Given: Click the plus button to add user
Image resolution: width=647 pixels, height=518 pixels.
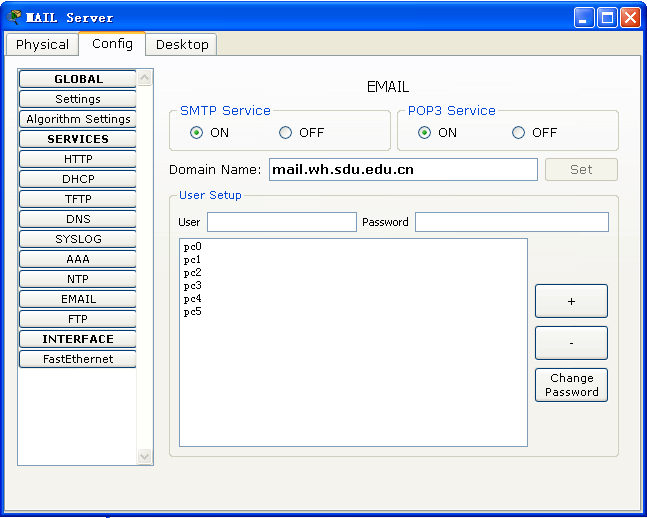Looking at the screenshot, I should (571, 301).
